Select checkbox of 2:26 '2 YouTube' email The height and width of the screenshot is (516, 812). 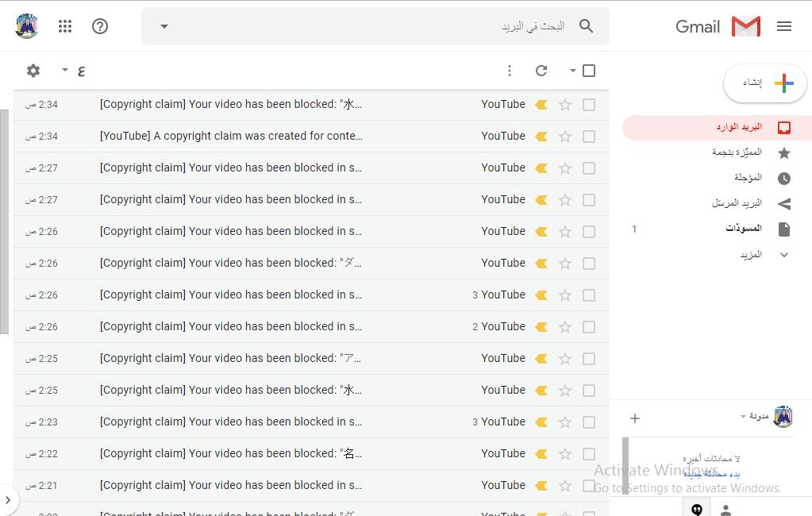[589, 327]
